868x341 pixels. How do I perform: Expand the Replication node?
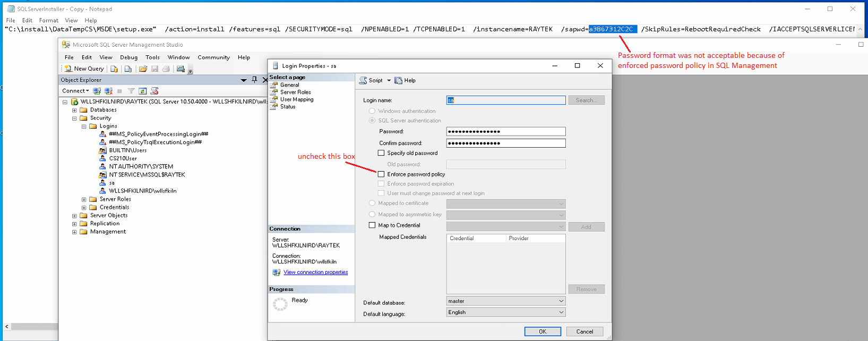(74, 224)
